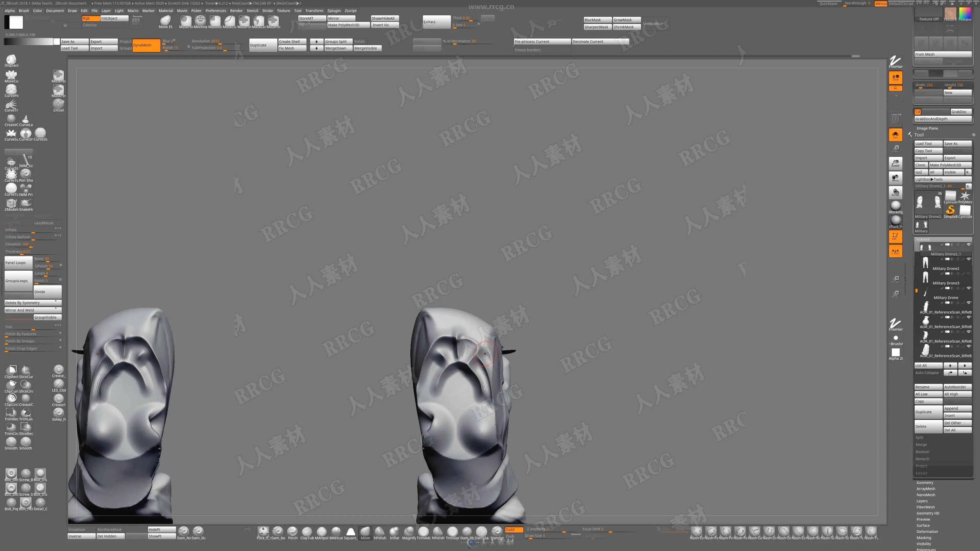Select the Pinch brush
Screen dimensions: 980x551
(x=292, y=532)
